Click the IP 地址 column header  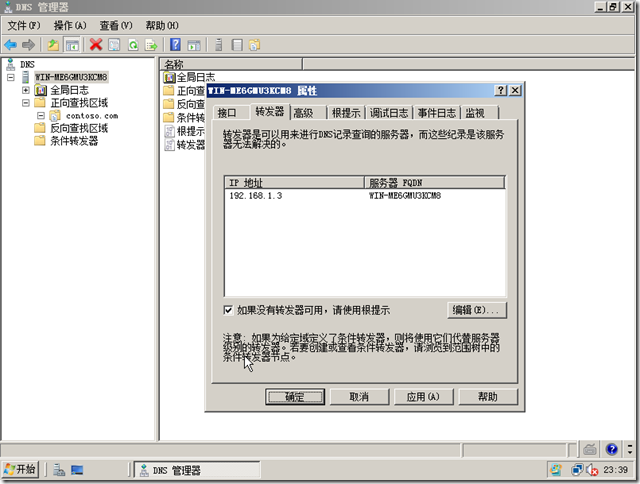[x=294, y=182]
